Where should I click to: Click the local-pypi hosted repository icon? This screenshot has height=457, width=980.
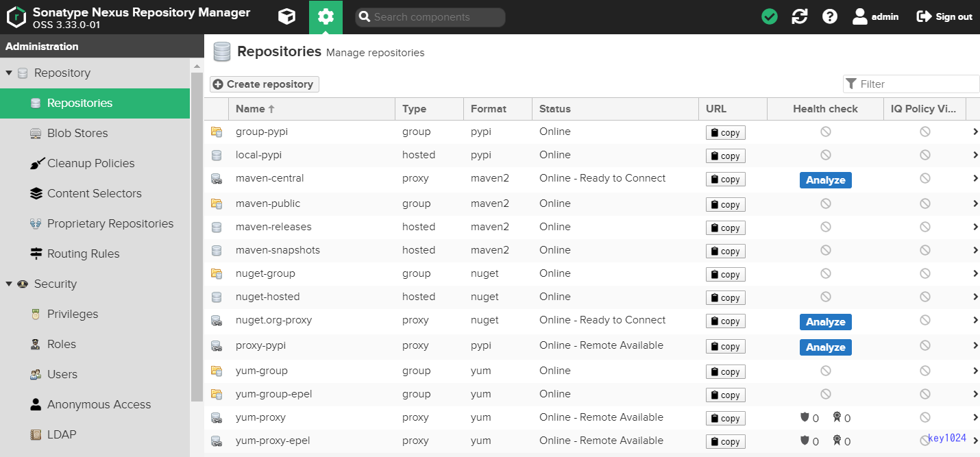217,155
